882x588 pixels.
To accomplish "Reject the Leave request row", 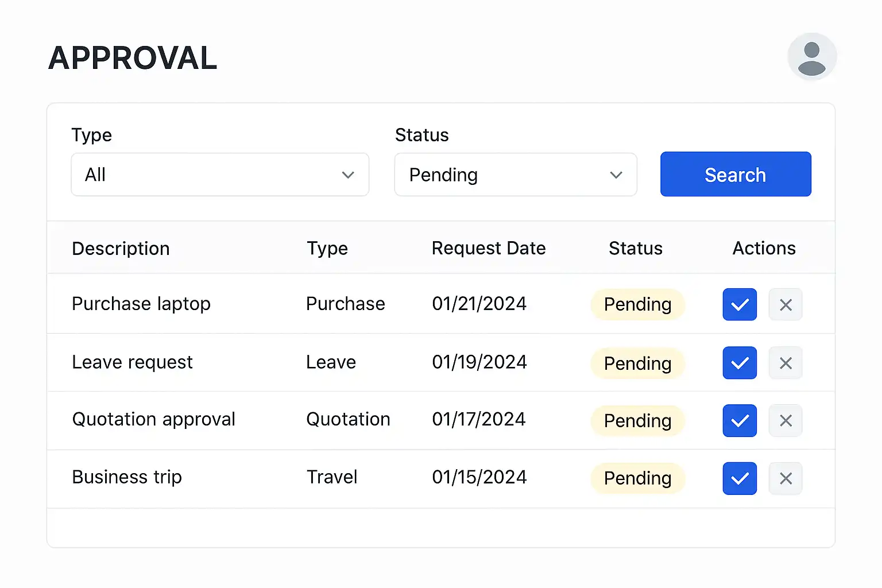I will click(786, 363).
